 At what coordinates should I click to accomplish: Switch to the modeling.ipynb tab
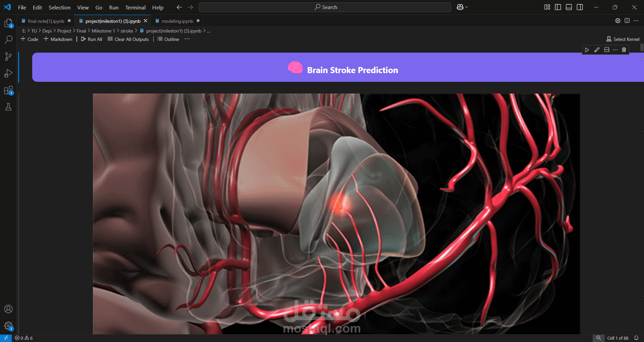coord(177,21)
